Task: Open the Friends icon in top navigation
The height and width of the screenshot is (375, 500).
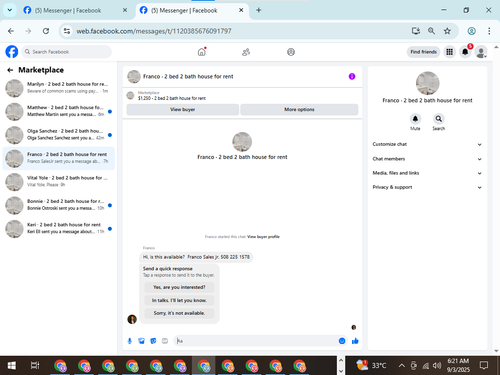Action: (246, 52)
